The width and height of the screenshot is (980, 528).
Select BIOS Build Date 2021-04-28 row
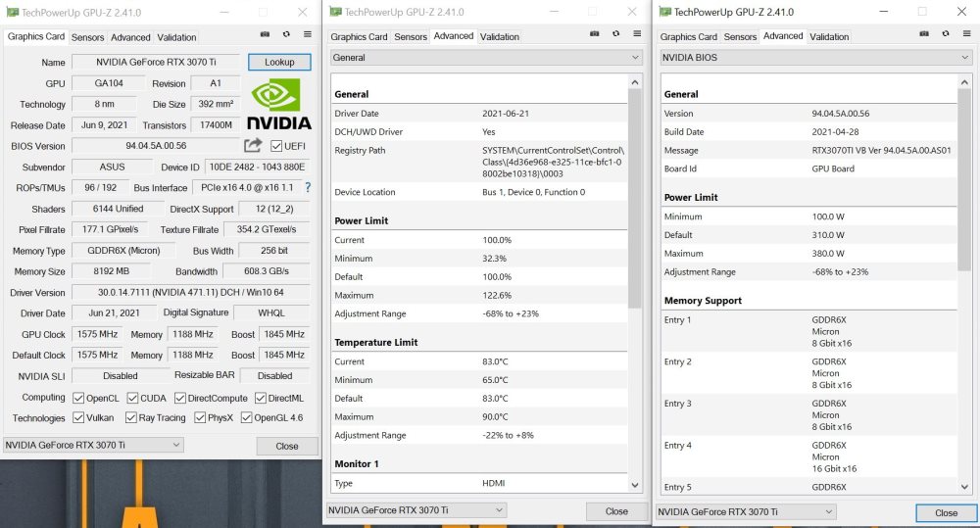[x=808, y=132]
